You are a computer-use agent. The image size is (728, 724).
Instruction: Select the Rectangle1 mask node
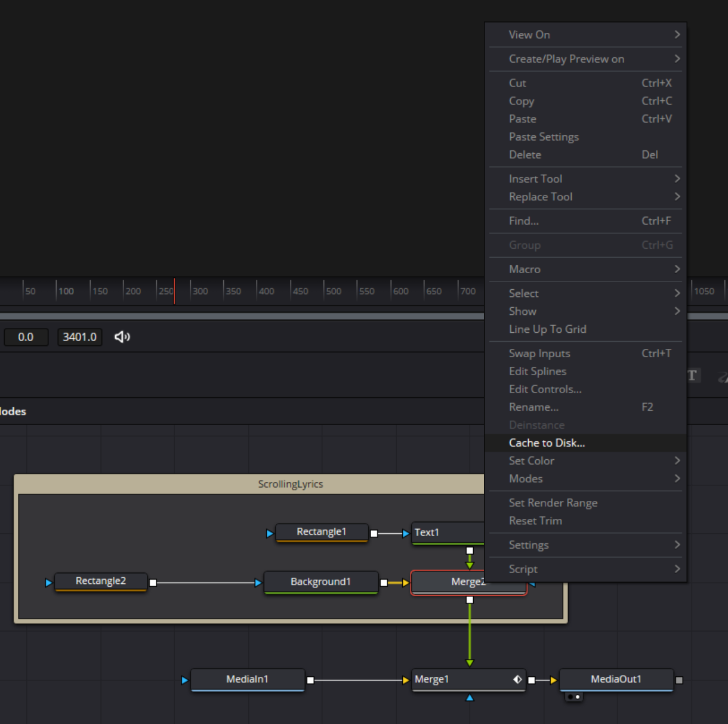click(321, 532)
